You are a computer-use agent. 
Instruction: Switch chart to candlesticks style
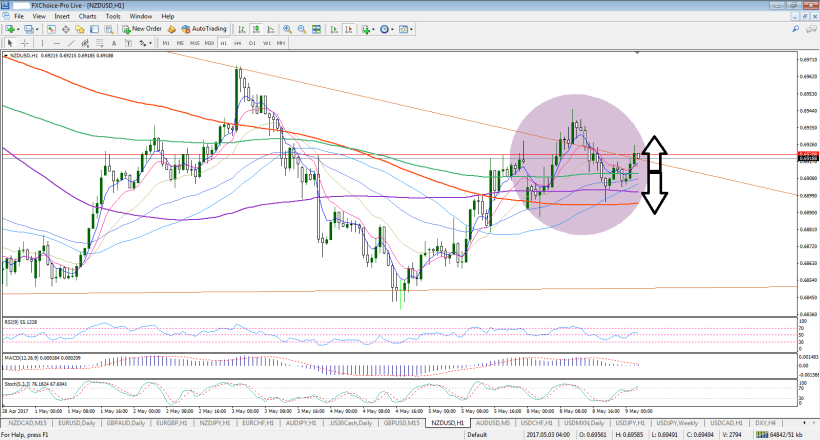point(256,29)
